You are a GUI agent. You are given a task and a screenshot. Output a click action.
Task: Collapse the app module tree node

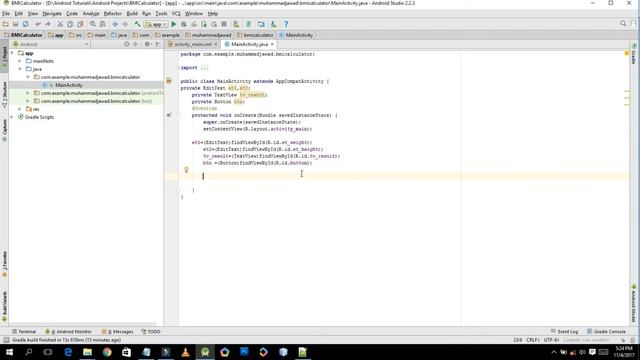12,53
